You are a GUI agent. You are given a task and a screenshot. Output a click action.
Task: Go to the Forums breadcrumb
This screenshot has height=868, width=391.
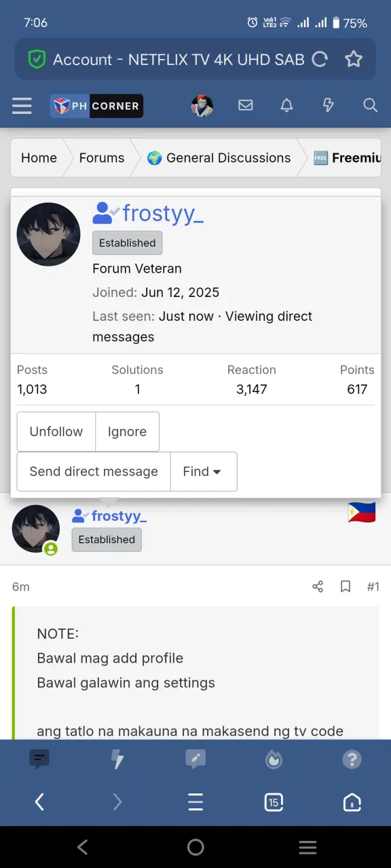tap(102, 158)
